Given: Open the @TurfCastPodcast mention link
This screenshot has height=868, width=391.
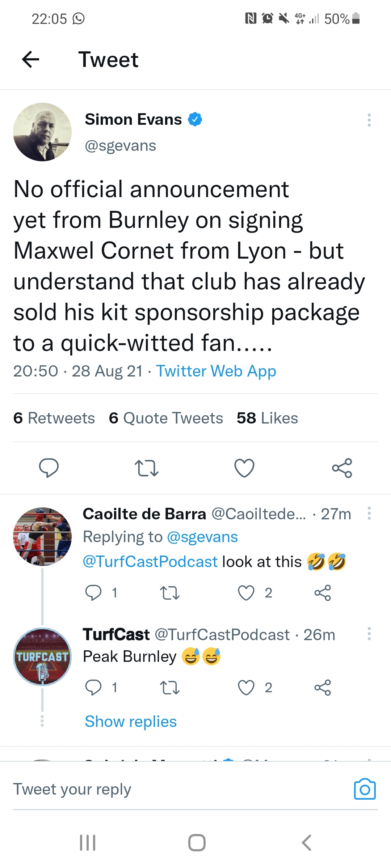Looking at the screenshot, I should (150, 562).
